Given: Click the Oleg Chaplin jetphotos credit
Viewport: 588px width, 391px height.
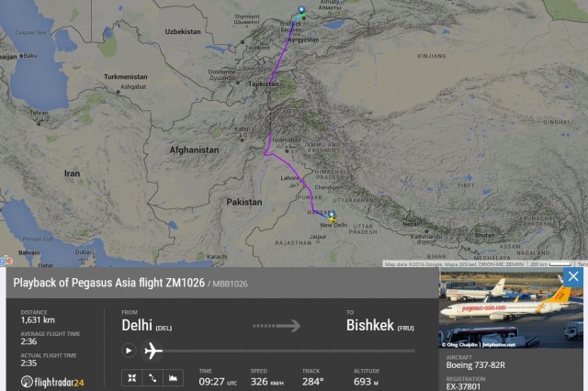Looking at the screenshot, I should click(x=479, y=344).
